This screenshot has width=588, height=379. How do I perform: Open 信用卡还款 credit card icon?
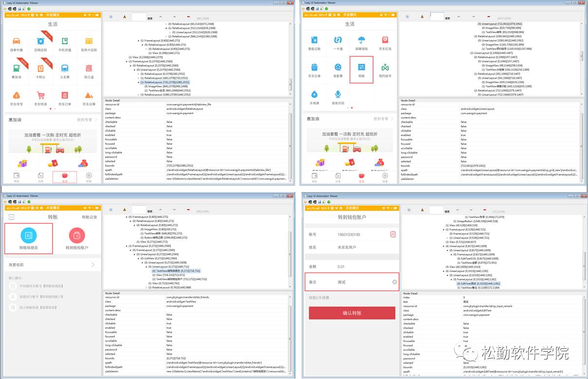(89, 41)
